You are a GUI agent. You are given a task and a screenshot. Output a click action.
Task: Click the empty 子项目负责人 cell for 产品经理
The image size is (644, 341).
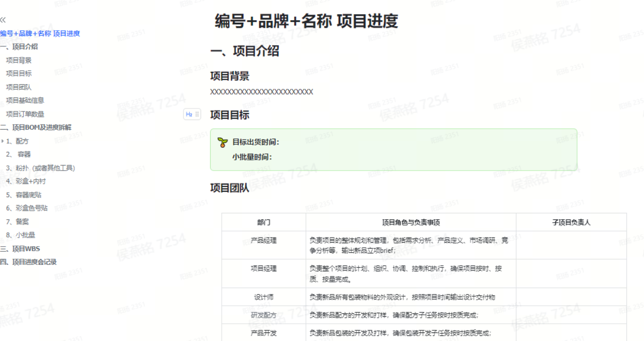(x=571, y=246)
